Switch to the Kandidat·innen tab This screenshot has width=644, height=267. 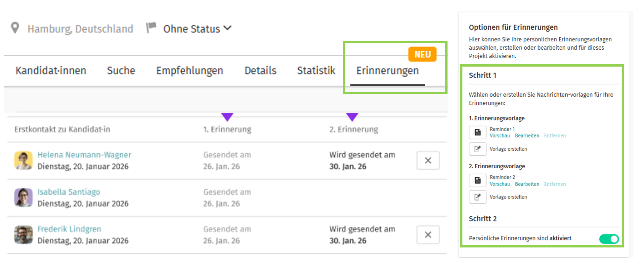[x=51, y=71]
